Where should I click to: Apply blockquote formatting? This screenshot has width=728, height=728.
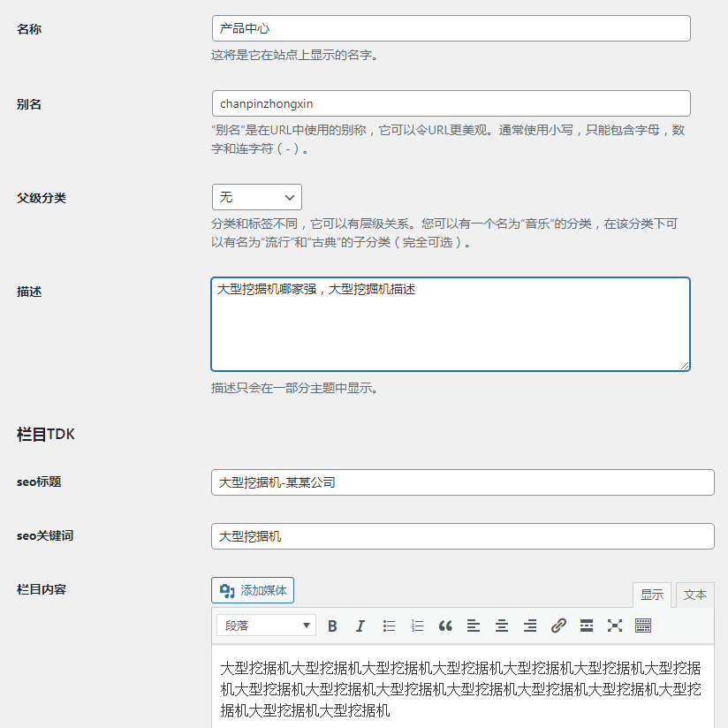tap(445, 626)
